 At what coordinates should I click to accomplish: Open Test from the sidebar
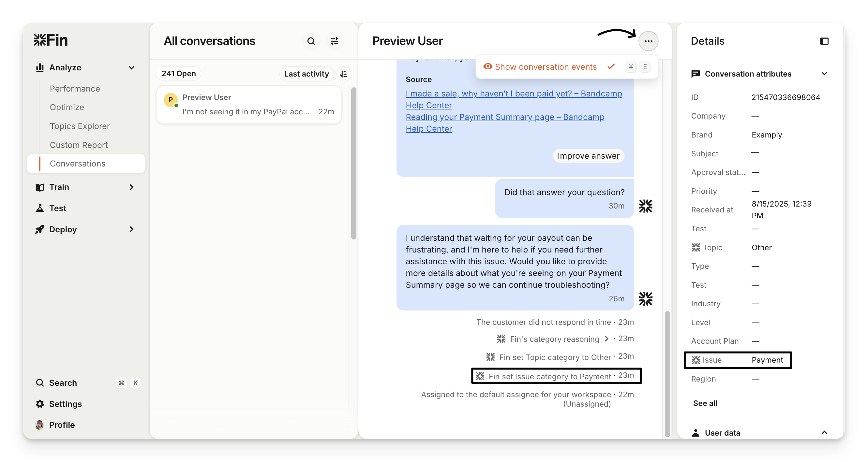click(58, 208)
